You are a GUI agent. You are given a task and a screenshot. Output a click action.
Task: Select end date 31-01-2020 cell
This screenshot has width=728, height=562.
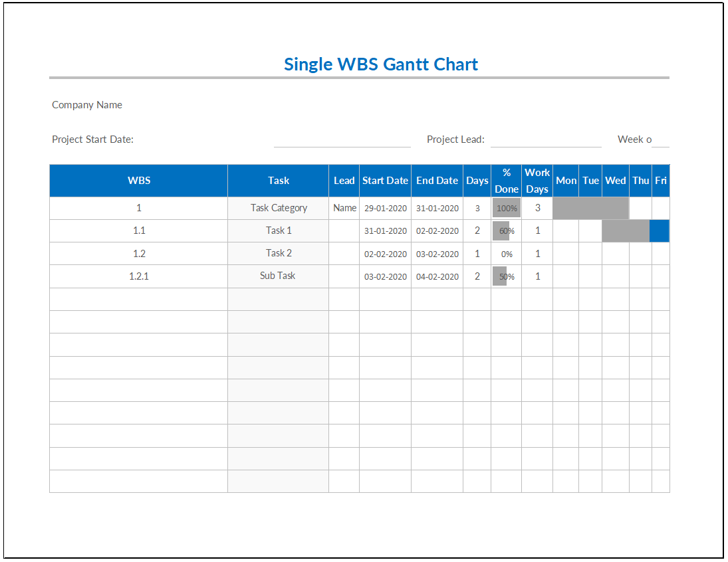point(437,209)
